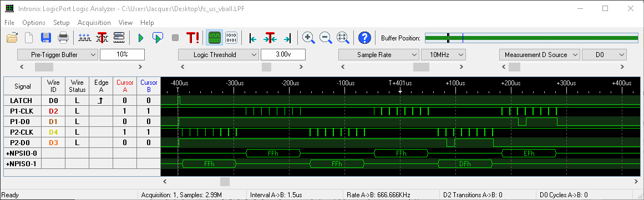Select the P1-CLK signal name cell
Image resolution: width=644 pixels, height=200 pixels.
23,111
